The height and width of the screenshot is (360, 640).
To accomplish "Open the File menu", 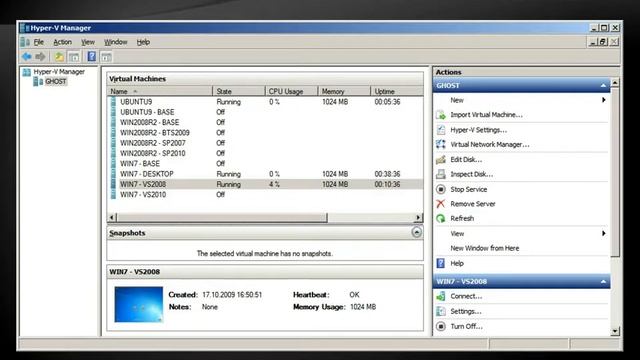I will coord(38,42).
